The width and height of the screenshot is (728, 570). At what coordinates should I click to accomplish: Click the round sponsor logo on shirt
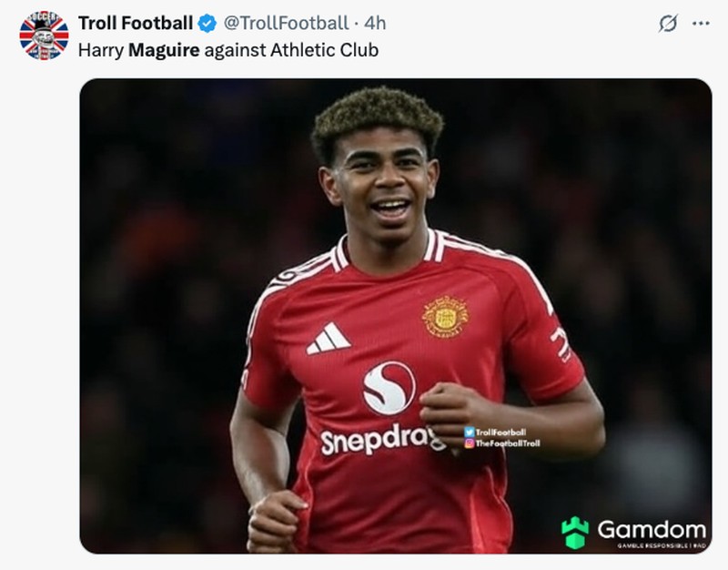tap(389, 387)
